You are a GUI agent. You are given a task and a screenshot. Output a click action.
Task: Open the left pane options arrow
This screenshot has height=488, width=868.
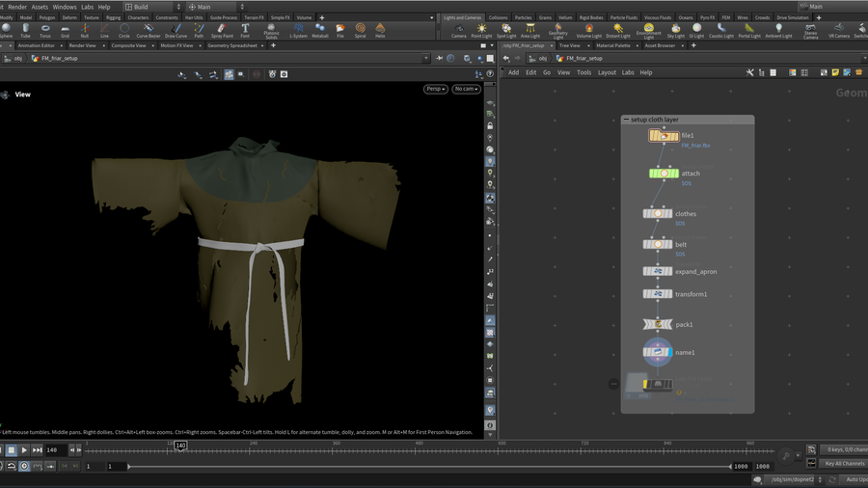click(492, 46)
